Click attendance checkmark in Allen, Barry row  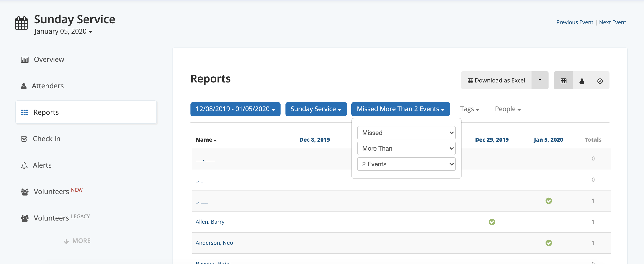click(492, 222)
